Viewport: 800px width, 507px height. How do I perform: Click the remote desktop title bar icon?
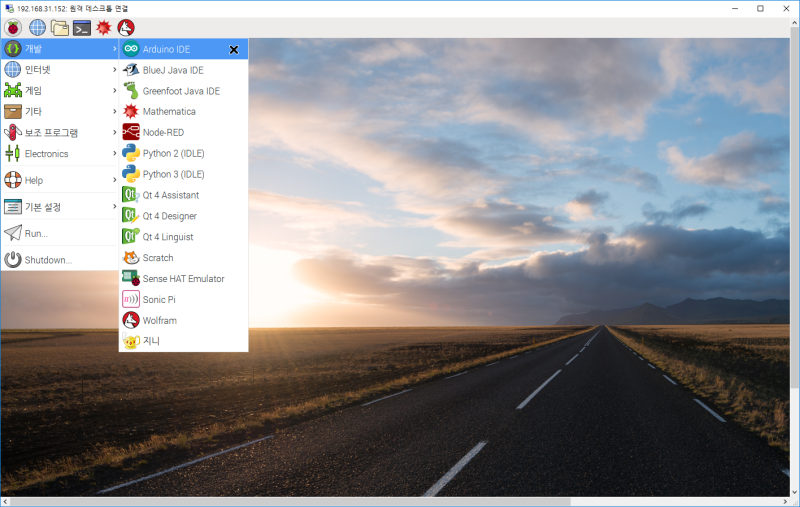click(9, 8)
